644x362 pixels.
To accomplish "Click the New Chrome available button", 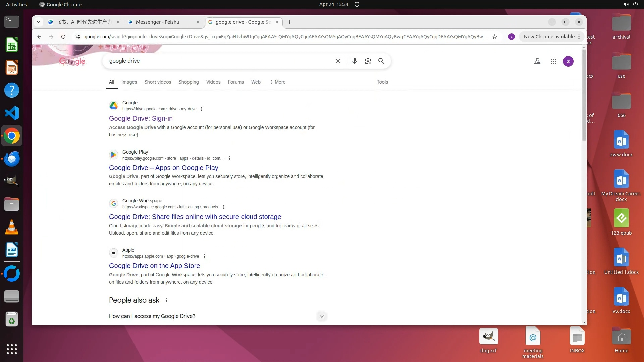I will click(549, 37).
